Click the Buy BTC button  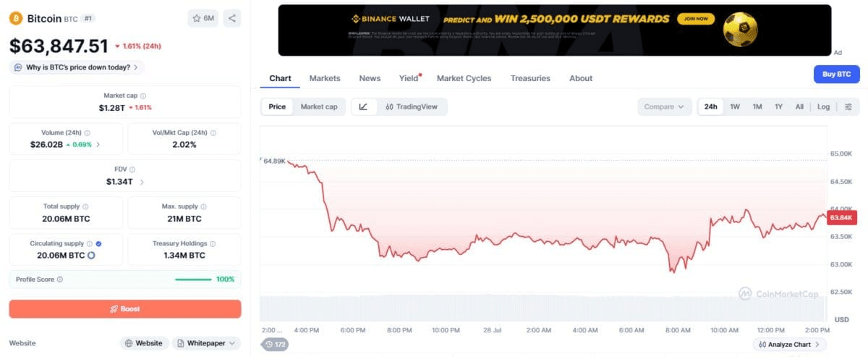(x=836, y=75)
